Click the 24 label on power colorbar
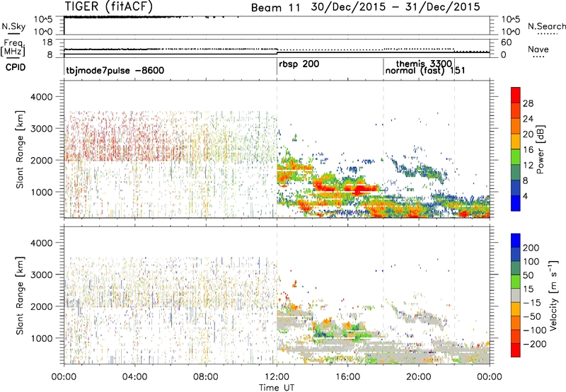Viewport: 566px width, 392px height. (x=528, y=119)
